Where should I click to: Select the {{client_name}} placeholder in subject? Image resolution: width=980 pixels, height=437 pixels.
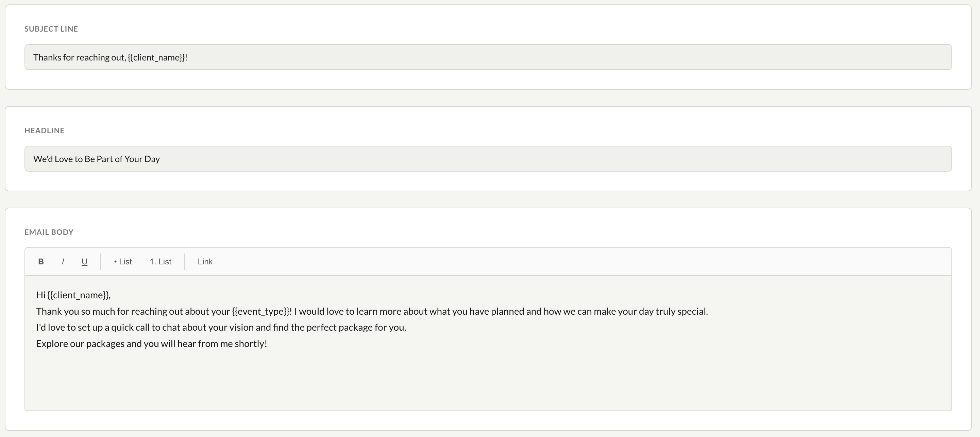point(156,57)
